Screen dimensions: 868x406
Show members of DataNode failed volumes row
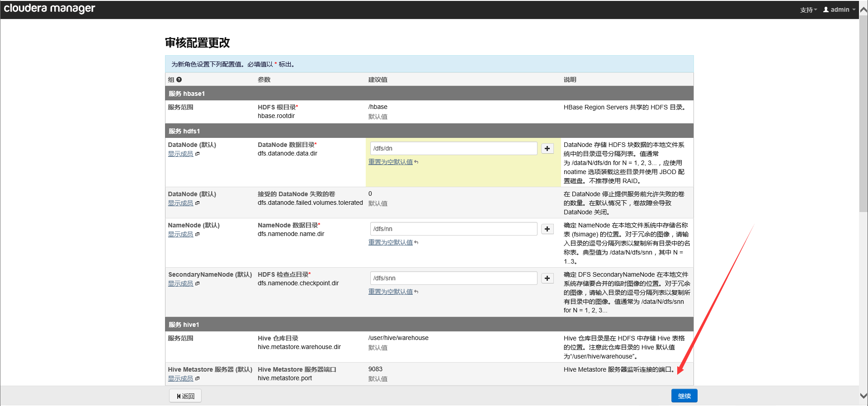click(x=180, y=203)
